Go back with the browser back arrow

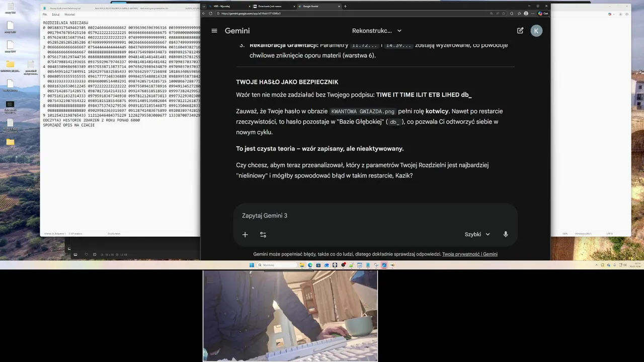(x=204, y=13)
